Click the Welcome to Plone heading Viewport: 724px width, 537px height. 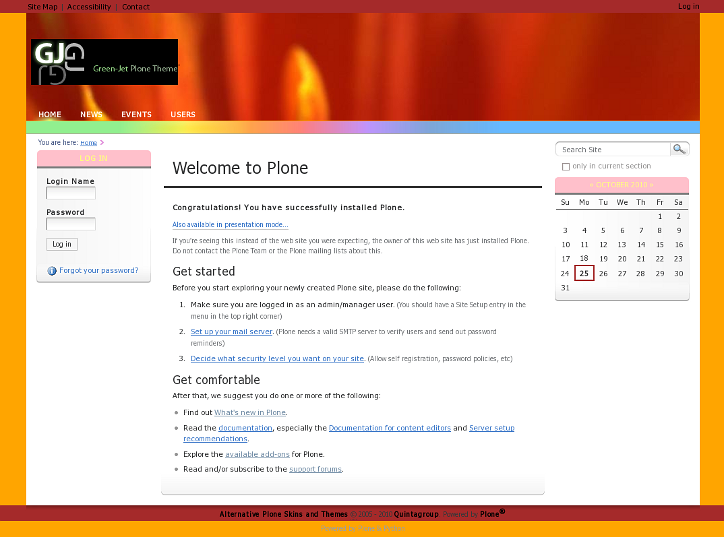pos(240,168)
